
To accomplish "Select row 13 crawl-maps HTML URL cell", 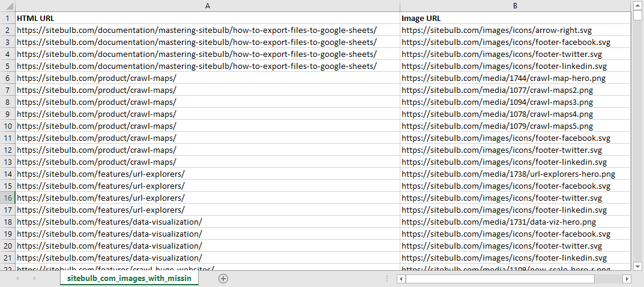I will [208, 162].
